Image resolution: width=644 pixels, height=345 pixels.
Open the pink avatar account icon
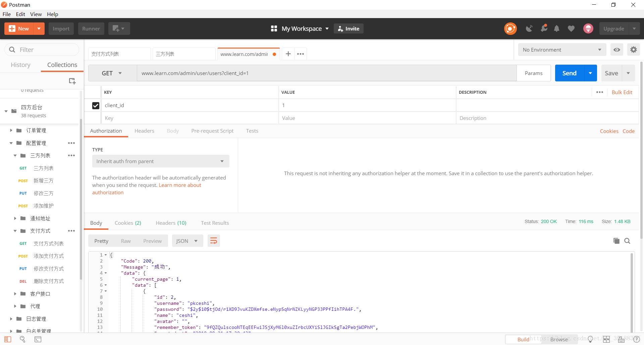tap(588, 28)
